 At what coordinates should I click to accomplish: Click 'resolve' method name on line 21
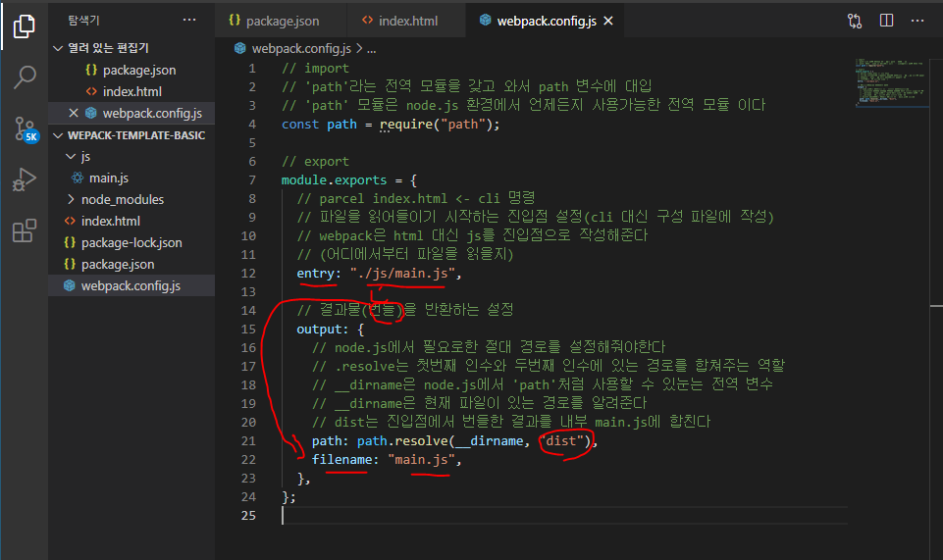421,441
